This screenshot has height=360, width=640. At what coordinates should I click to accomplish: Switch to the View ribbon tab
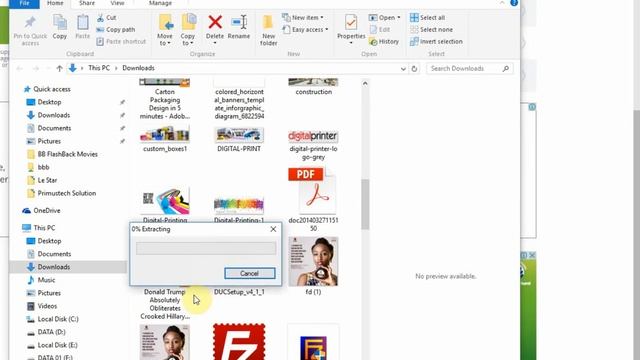click(117, 3)
